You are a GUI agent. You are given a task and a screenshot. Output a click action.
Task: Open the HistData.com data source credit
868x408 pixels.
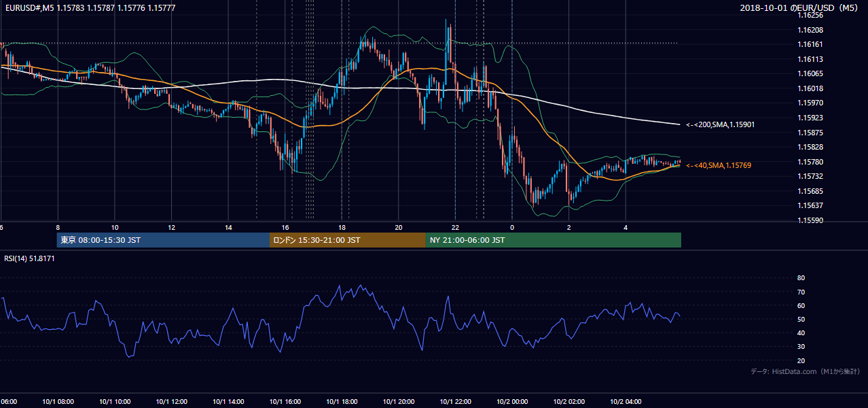click(x=806, y=371)
